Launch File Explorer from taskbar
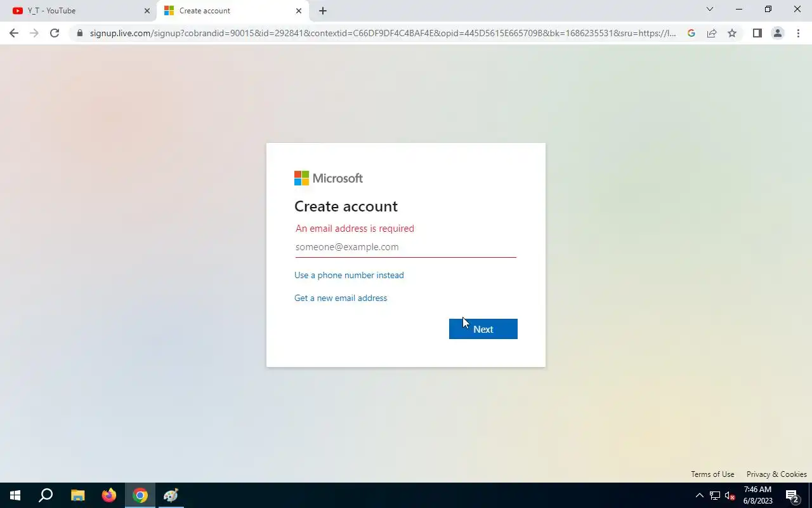The height and width of the screenshot is (508, 812). [x=77, y=495]
